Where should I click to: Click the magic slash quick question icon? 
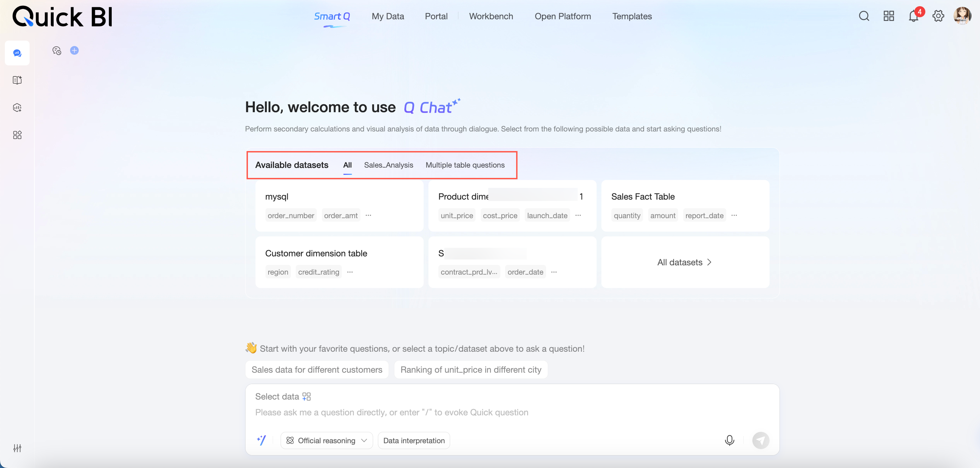[x=261, y=440]
